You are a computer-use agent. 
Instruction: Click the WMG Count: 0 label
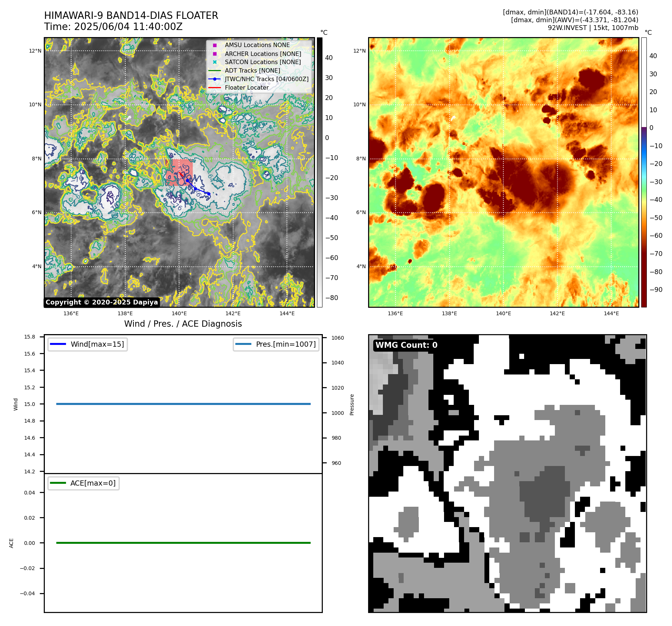pos(406,345)
